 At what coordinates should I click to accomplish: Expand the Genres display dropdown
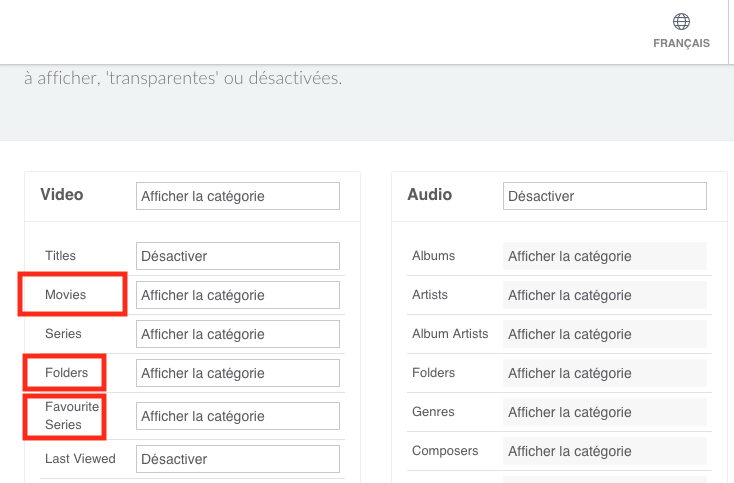click(x=605, y=412)
